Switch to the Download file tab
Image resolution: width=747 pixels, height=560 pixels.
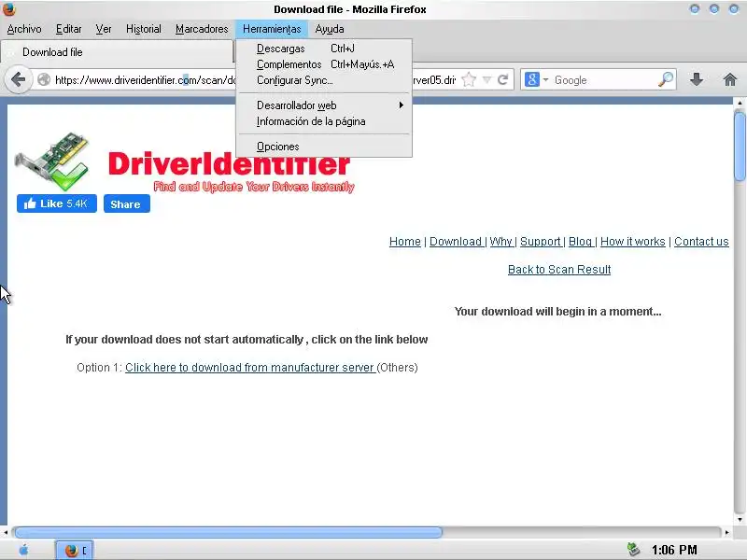pos(118,52)
